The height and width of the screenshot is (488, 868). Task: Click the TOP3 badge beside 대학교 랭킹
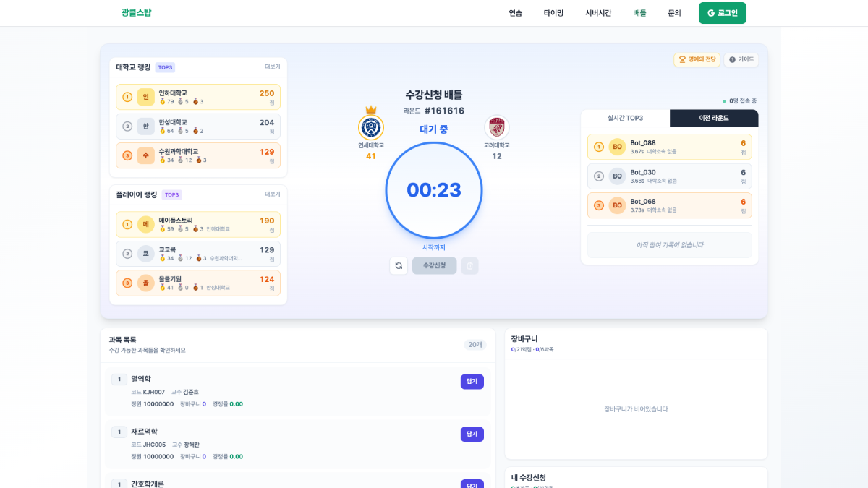165,67
